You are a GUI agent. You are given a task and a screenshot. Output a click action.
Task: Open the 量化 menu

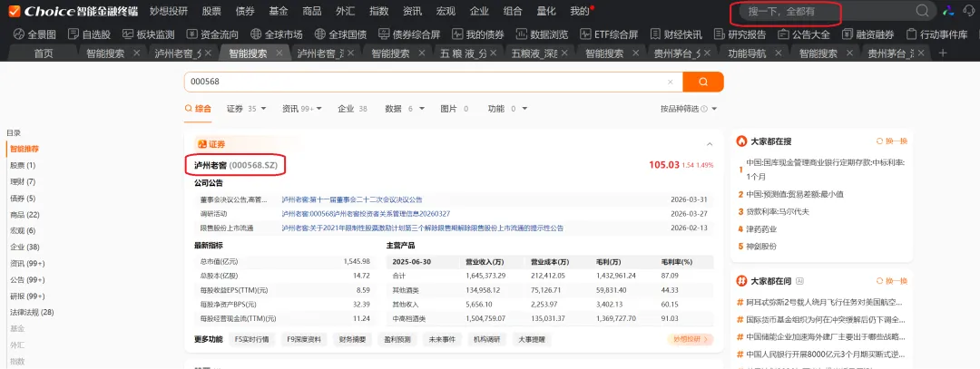point(546,11)
